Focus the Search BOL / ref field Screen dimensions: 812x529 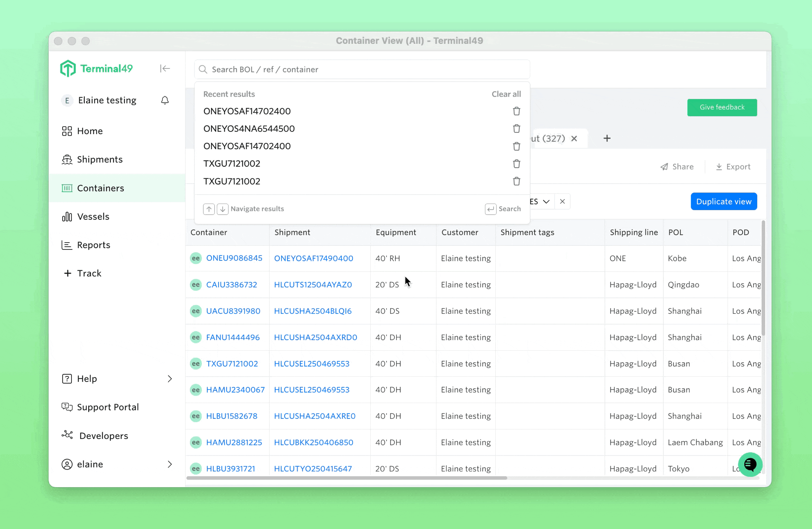[x=361, y=69]
